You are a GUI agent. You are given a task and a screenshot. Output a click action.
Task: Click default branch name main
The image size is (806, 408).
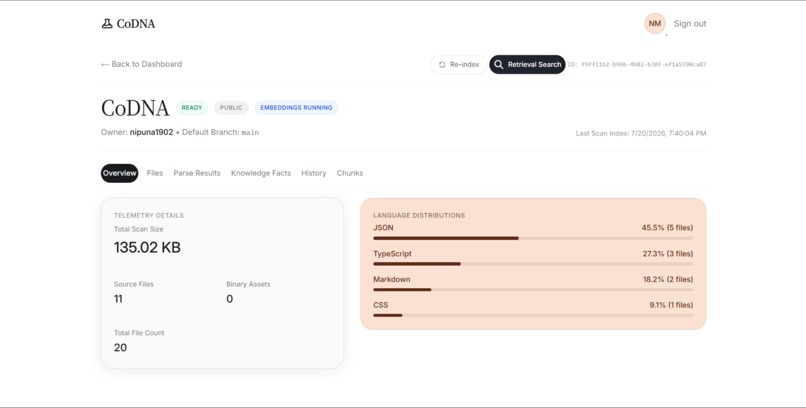pos(250,133)
